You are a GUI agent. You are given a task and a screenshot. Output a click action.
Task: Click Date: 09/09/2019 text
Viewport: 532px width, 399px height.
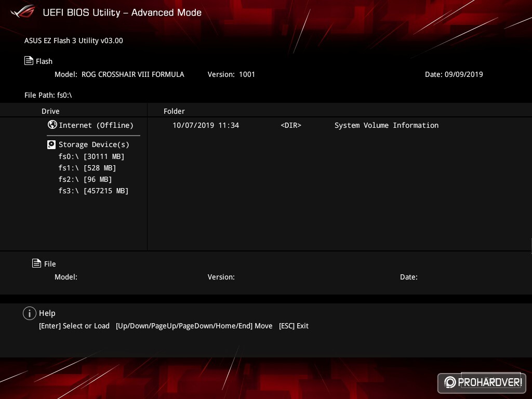(x=454, y=74)
